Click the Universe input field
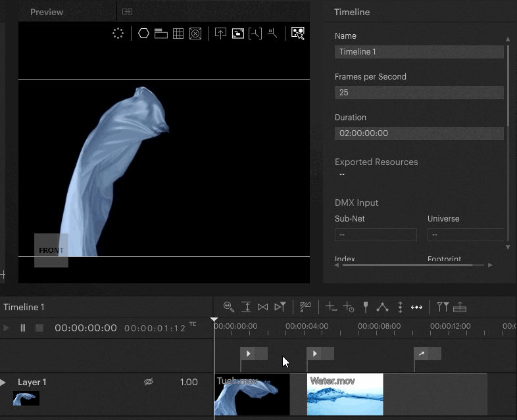Image resolution: width=517 pixels, height=420 pixels. 466,235
